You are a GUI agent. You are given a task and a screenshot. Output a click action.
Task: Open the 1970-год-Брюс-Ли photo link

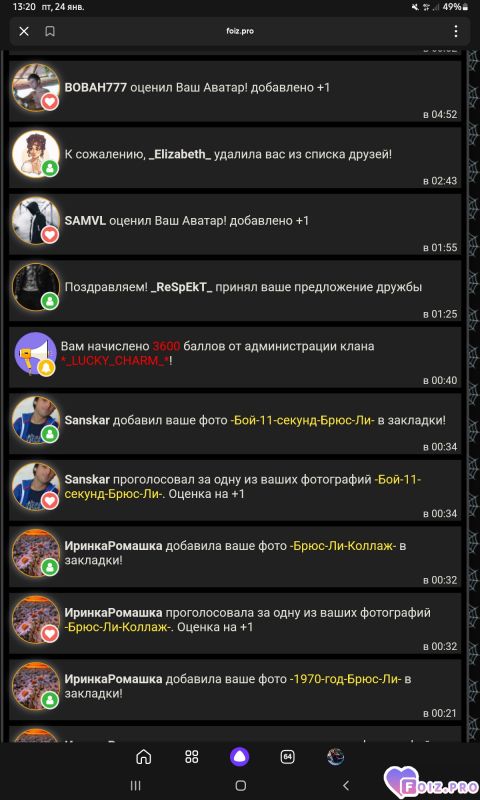(x=345, y=680)
